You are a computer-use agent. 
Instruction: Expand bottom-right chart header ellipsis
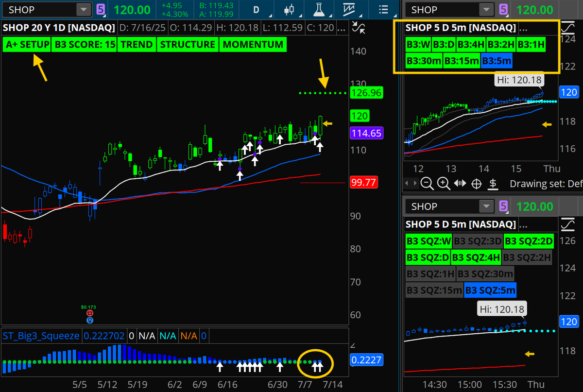tap(523, 224)
